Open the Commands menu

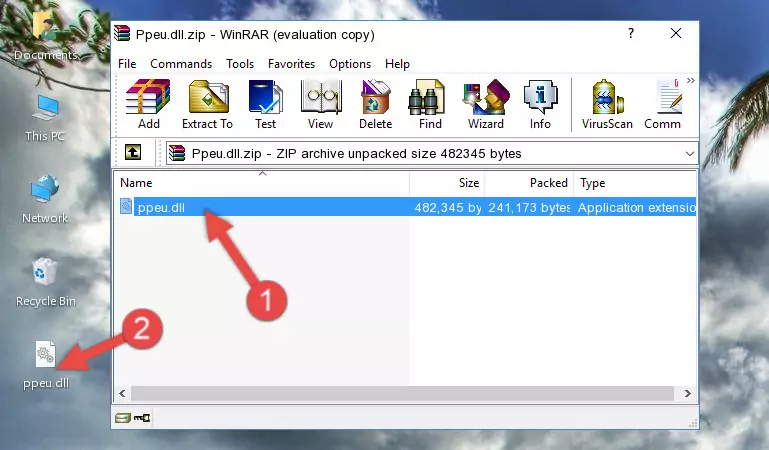pyautogui.click(x=181, y=64)
